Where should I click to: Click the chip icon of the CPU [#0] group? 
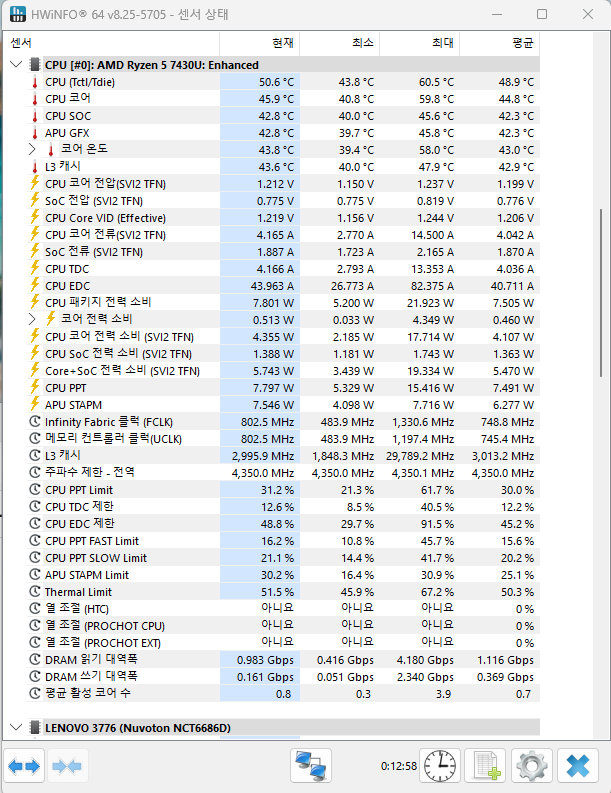(34, 65)
